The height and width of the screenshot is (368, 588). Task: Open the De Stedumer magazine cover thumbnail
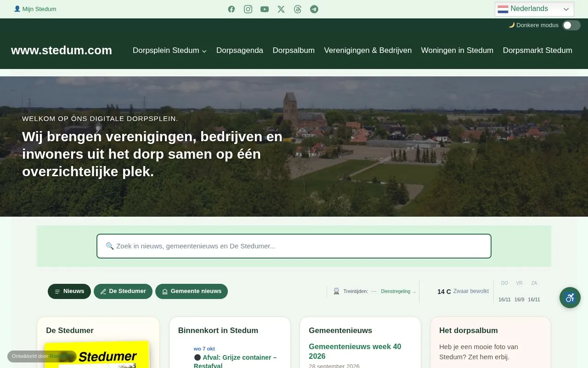tap(97, 354)
